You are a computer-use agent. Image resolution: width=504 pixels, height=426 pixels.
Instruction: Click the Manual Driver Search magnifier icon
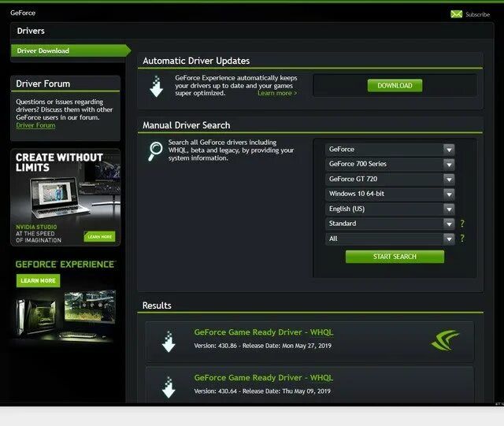155,151
